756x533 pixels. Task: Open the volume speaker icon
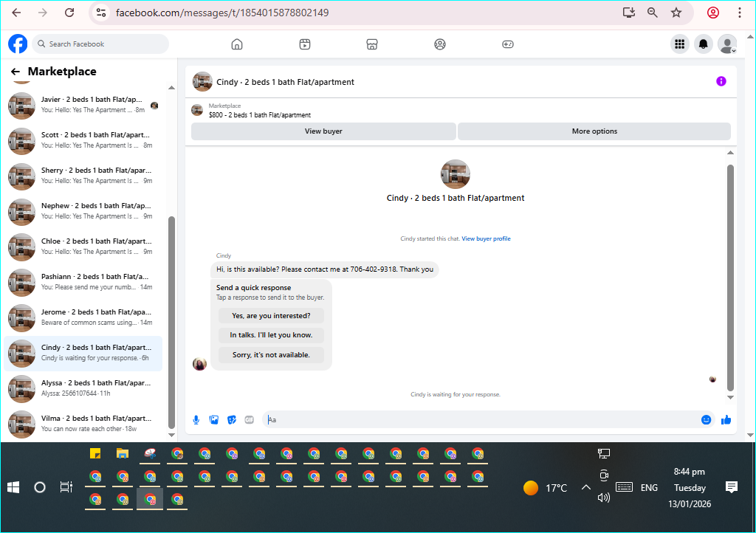click(604, 498)
